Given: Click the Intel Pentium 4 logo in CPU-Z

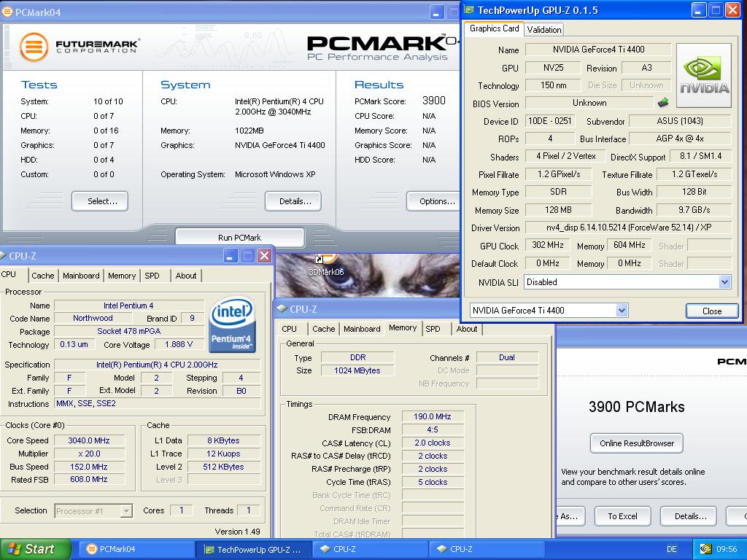Looking at the screenshot, I should coord(232,324).
